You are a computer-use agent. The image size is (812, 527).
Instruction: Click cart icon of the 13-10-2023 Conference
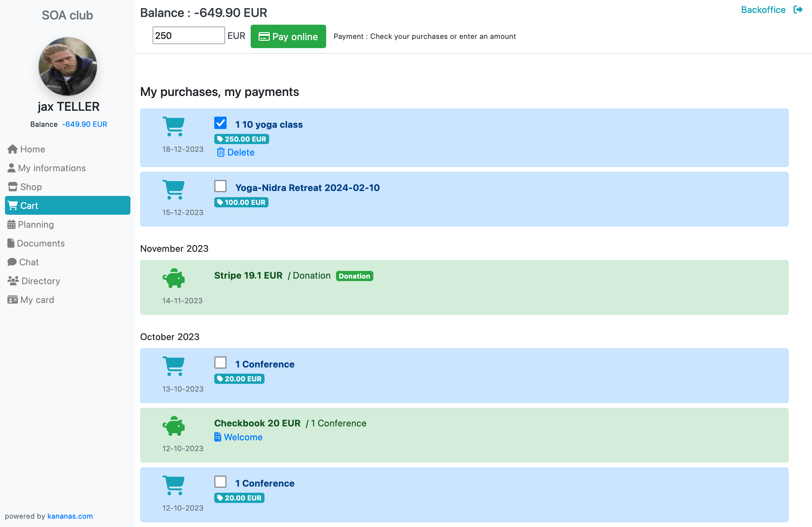coord(174,366)
